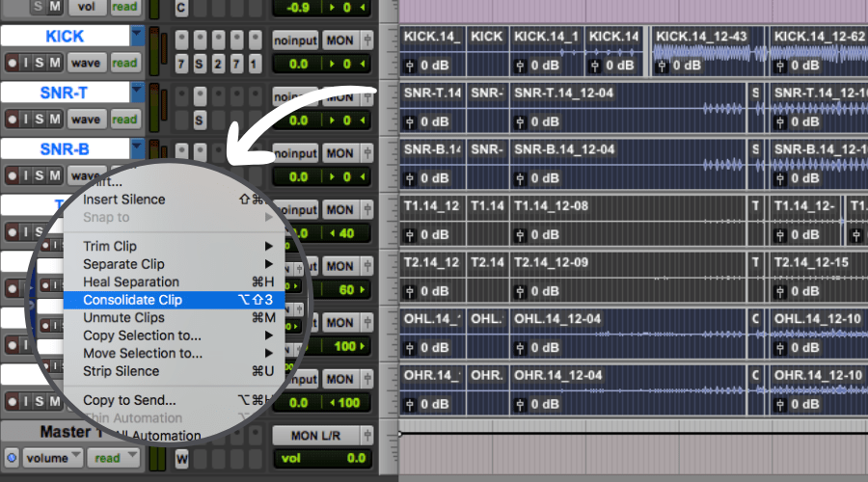Screen dimensions: 868x482
Task: Open SNR-B track name dropdown arrow
Action: tap(137, 148)
